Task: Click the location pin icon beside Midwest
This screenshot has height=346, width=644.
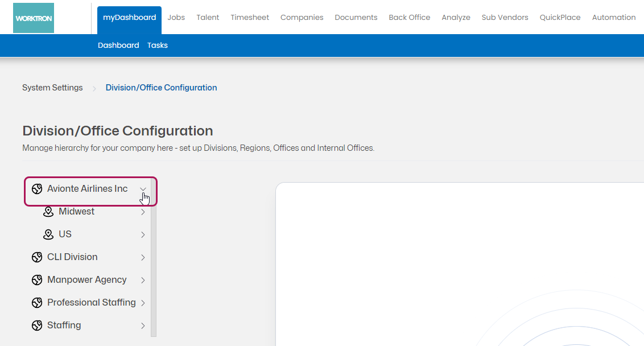Action: [x=48, y=212]
